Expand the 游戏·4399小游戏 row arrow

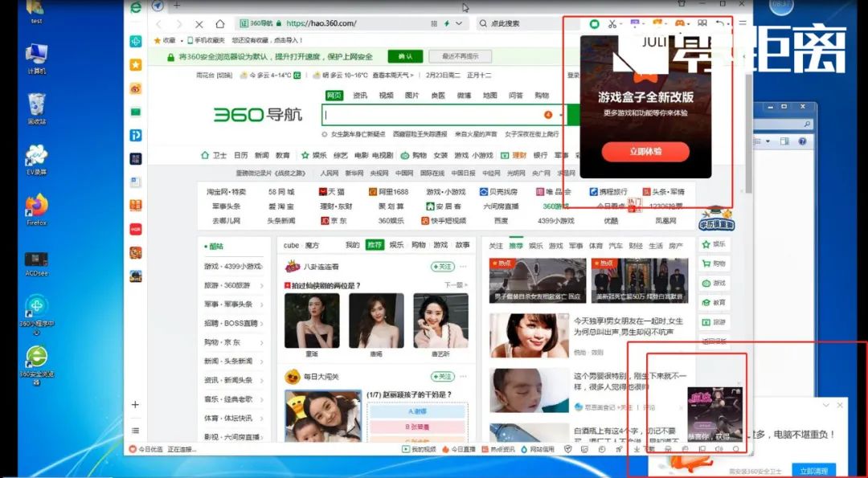pos(261,266)
